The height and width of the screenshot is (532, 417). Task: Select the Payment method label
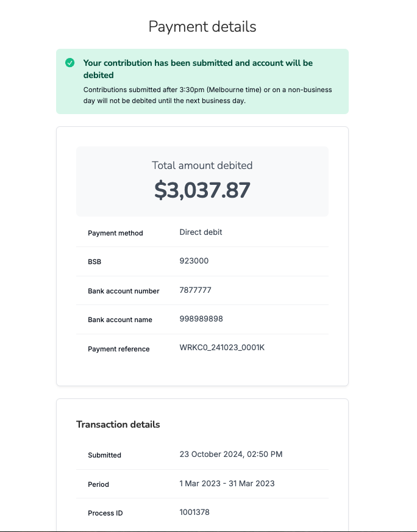click(115, 233)
